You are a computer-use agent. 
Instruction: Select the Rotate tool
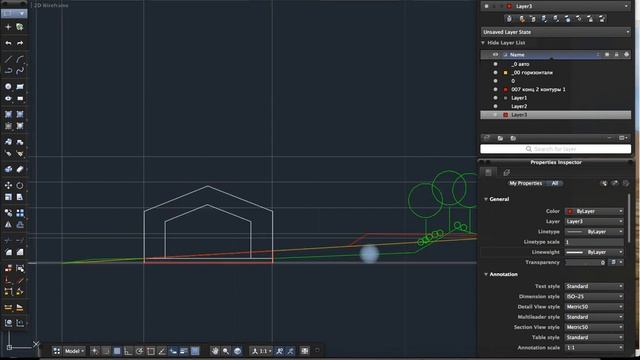pos(20,185)
